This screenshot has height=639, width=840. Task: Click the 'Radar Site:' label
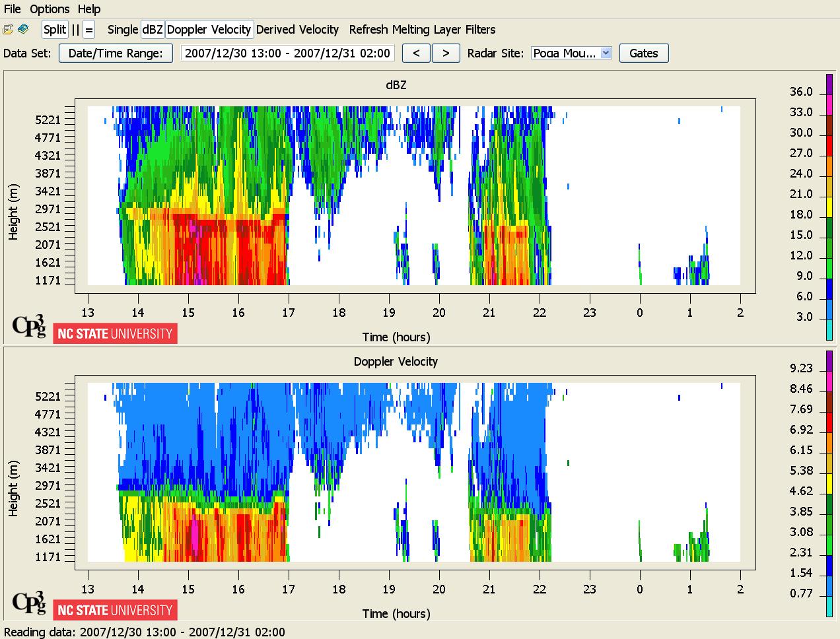pyautogui.click(x=495, y=53)
